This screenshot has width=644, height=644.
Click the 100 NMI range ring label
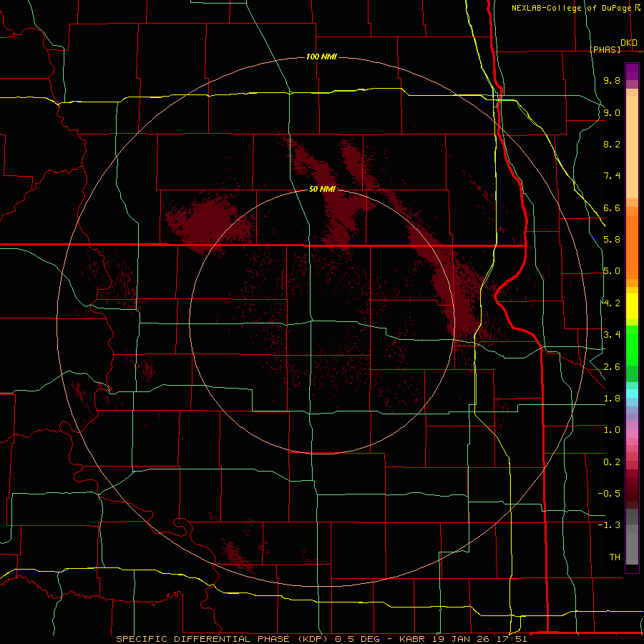click(321, 57)
